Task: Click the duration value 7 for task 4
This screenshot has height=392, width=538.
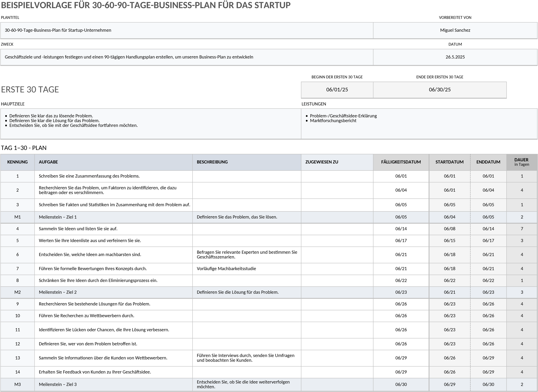Action: (522, 229)
